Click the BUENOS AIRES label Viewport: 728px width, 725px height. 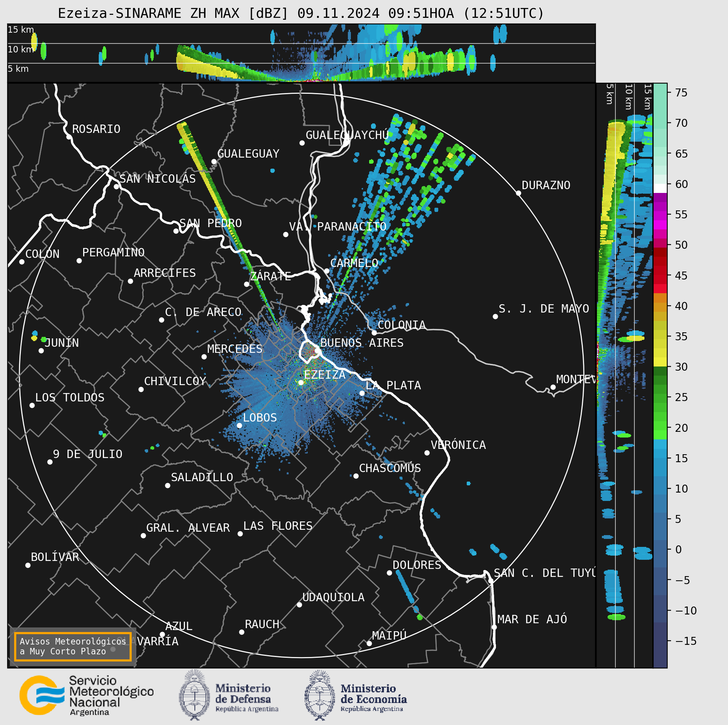pyautogui.click(x=362, y=343)
